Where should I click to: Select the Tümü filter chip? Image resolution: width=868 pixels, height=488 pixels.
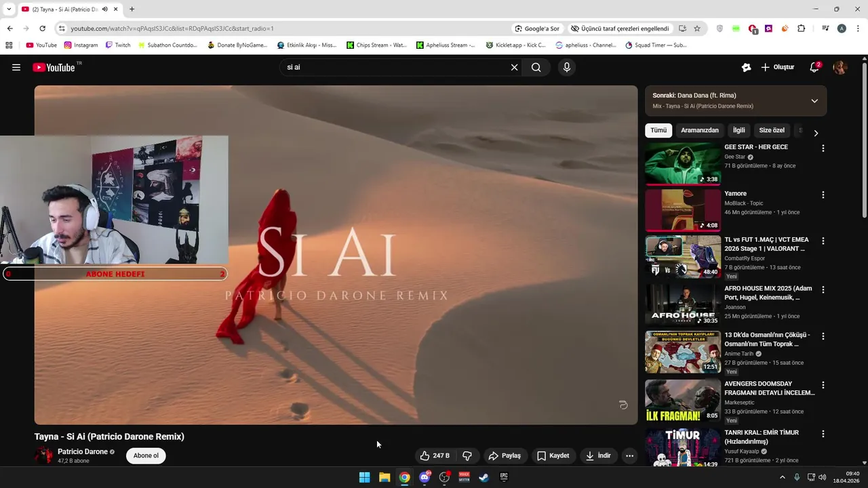(658, 130)
